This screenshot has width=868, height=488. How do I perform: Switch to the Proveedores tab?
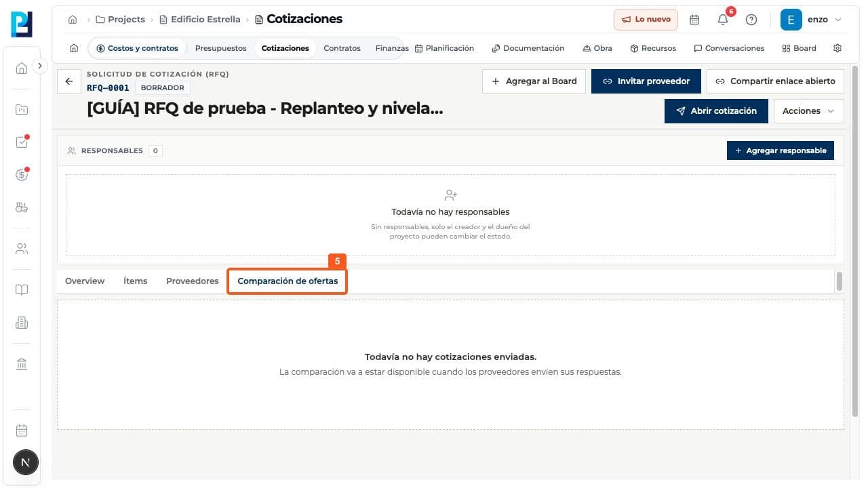click(193, 281)
